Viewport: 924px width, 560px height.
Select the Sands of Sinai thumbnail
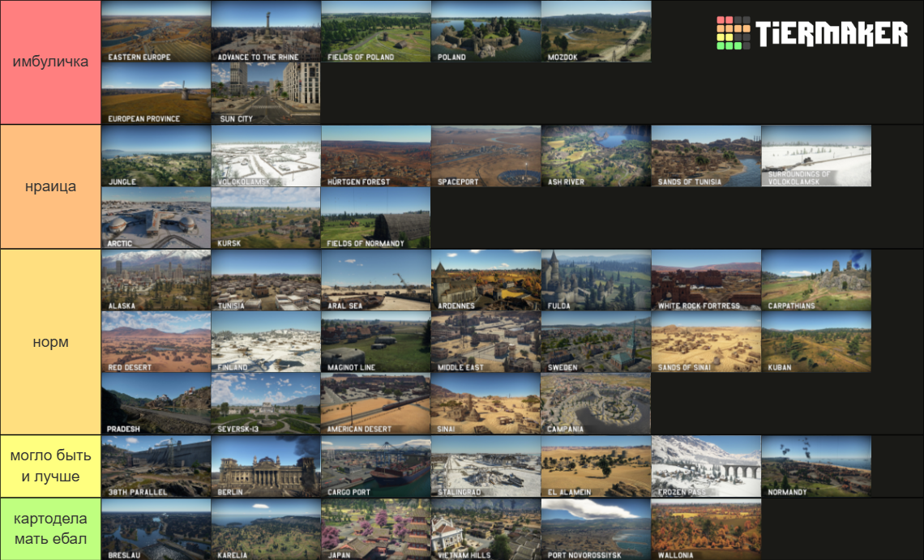pos(706,342)
